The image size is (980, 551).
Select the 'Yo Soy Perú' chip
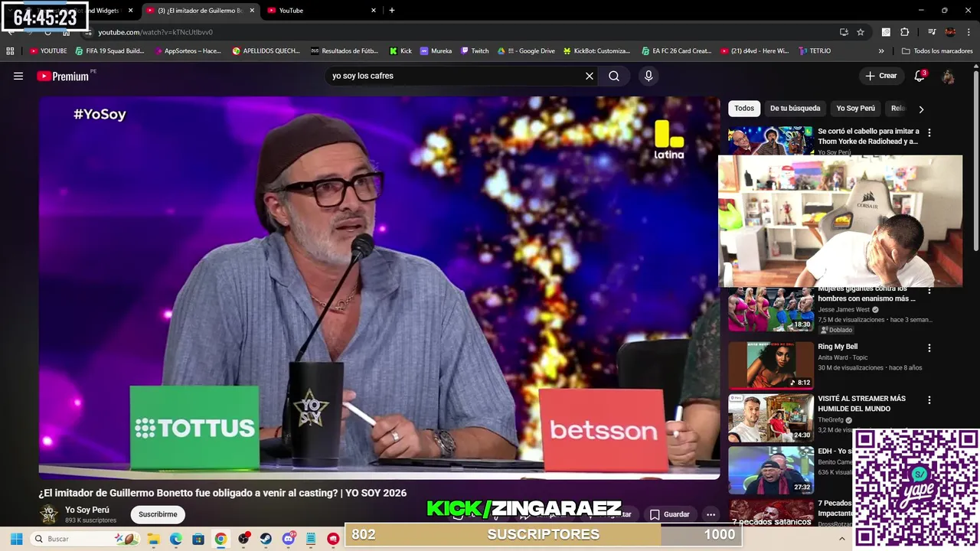[855, 109]
